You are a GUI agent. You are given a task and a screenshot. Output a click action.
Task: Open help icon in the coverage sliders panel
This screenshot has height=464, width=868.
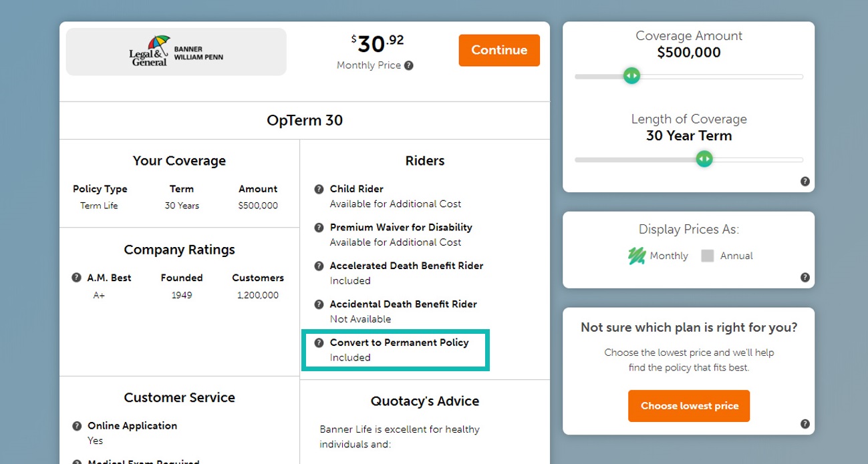coord(805,182)
